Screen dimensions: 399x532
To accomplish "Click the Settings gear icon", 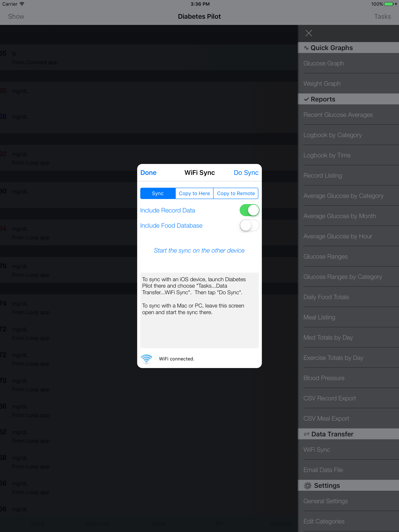I will 307,485.
